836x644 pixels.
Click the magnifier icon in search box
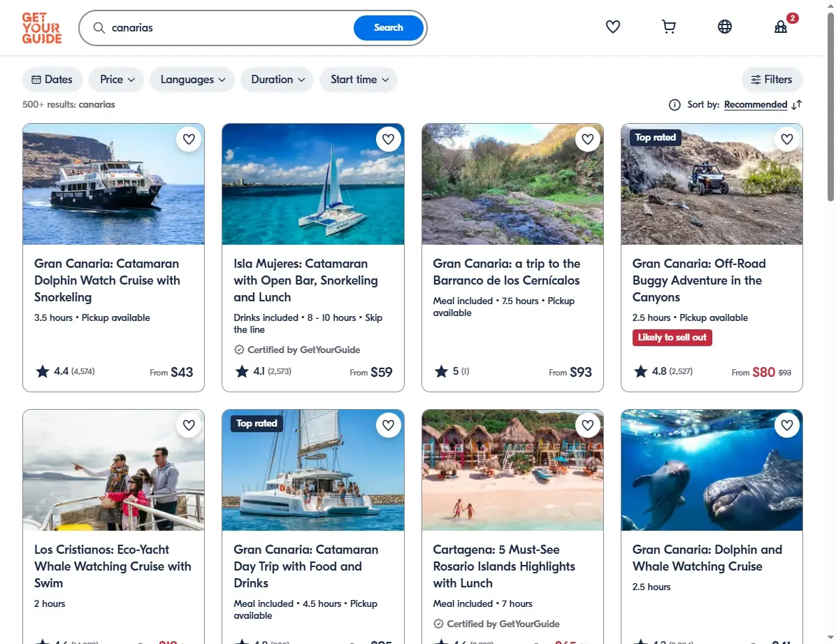[x=99, y=28]
